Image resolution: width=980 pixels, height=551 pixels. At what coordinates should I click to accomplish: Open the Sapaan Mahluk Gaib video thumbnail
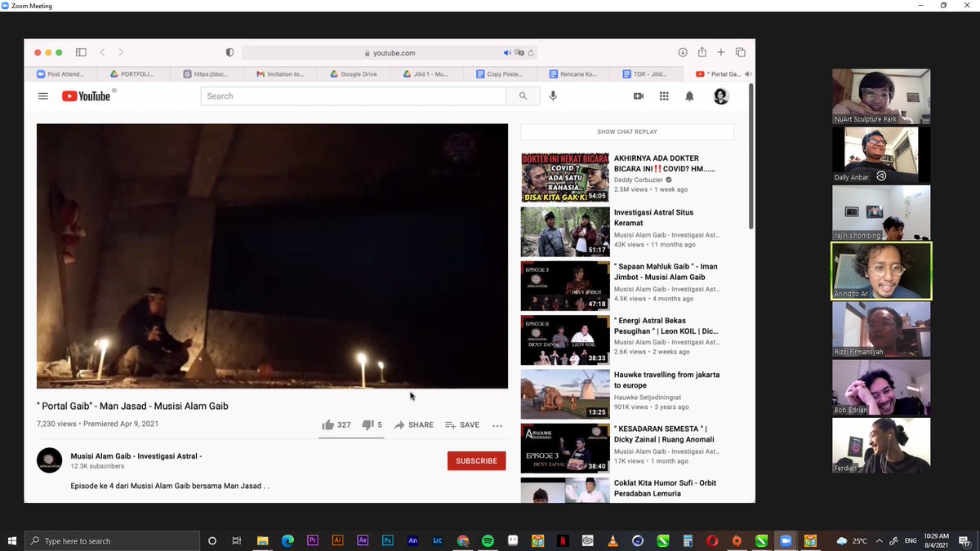(565, 286)
